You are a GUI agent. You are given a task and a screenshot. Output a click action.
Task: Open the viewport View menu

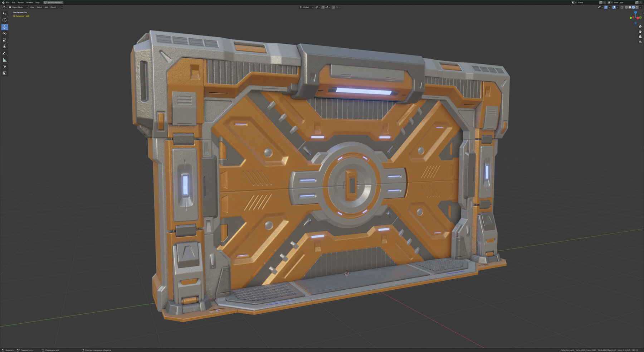click(x=32, y=7)
